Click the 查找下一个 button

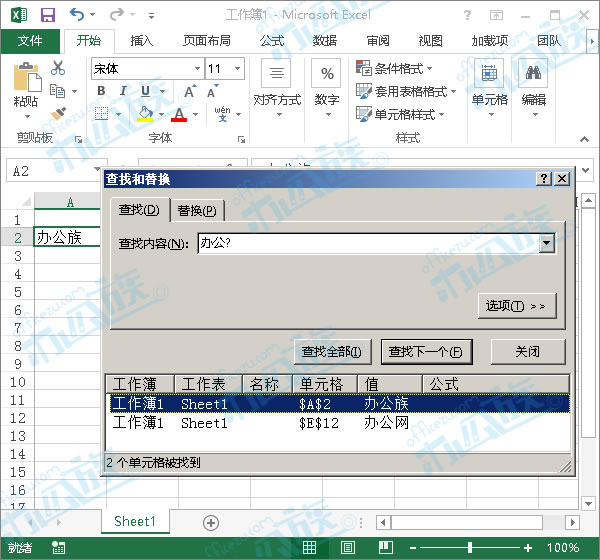coord(425,352)
